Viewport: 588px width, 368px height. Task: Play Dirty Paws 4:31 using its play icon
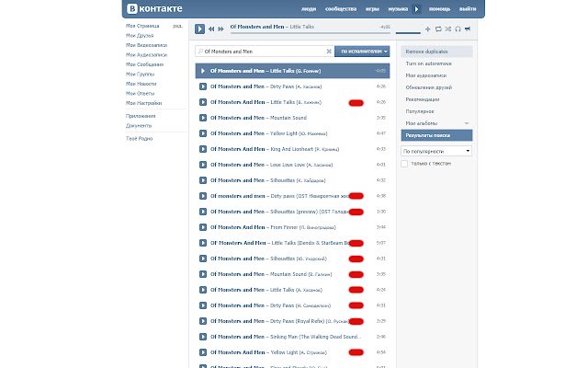point(203,305)
